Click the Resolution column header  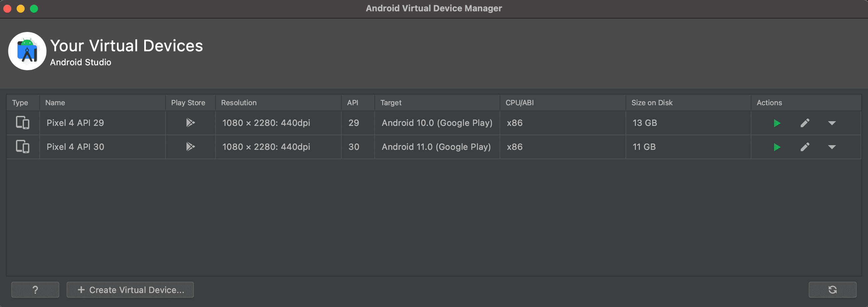pyautogui.click(x=238, y=103)
